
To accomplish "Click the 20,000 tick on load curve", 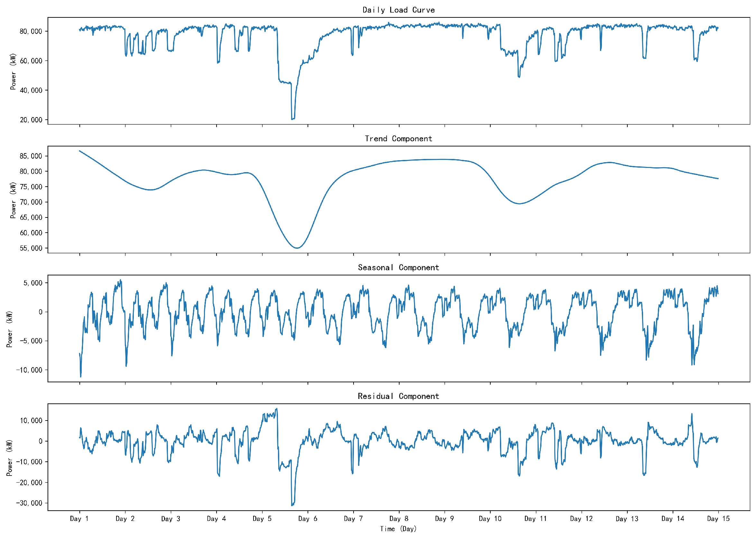I will tap(31, 120).
